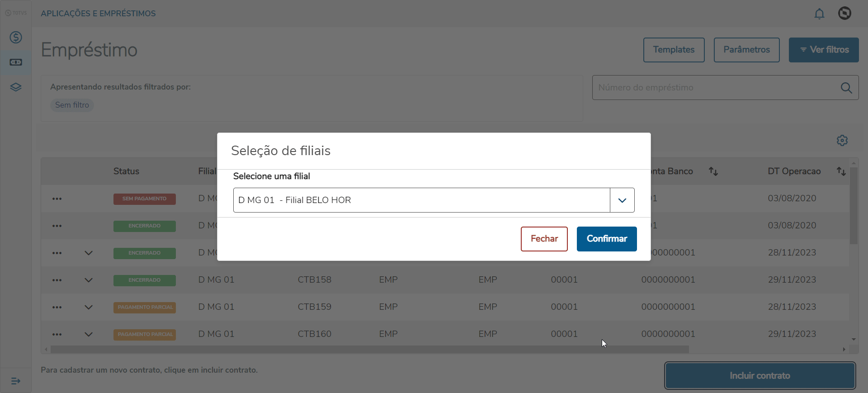
Task: Open the dollar-sign menu in sidebar
Action: point(16,38)
